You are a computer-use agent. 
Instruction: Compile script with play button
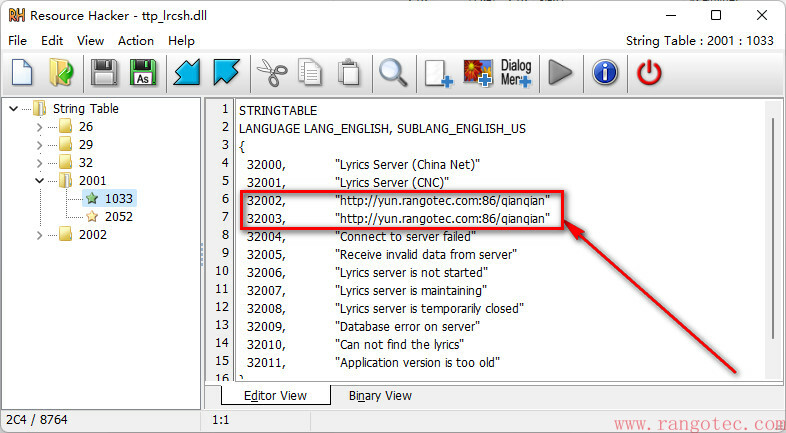(560, 73)
